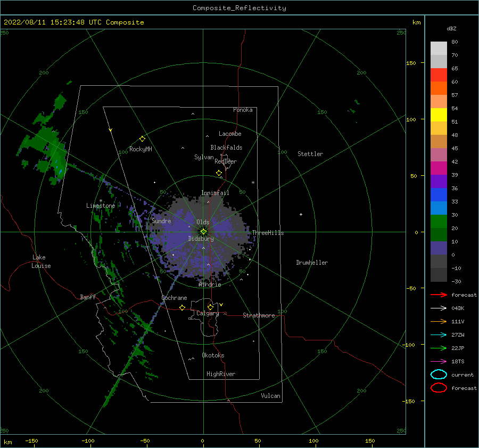
Task: Click the Lake Louise label
Action: coord(41,262)
